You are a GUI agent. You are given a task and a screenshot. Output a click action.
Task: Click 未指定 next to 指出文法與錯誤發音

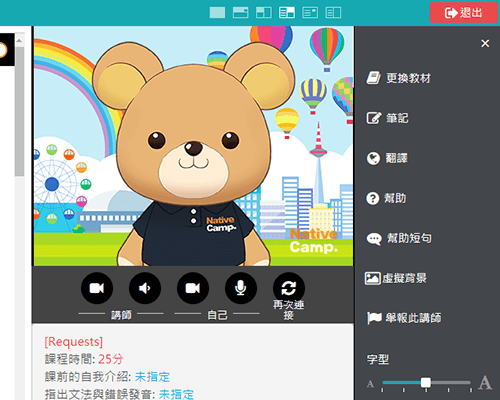(176, 394)
